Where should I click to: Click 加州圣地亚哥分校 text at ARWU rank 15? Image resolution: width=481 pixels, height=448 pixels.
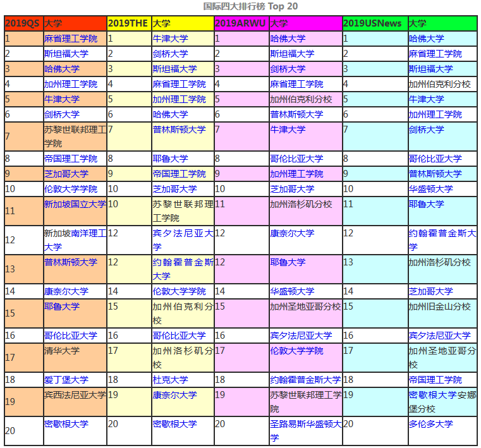click(x=305, y=306)
